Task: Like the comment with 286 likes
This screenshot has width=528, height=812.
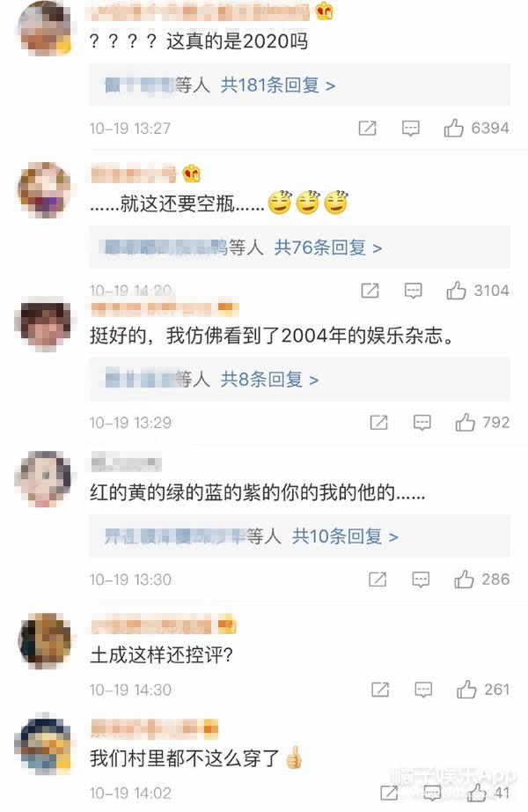Action: [464, 579]
